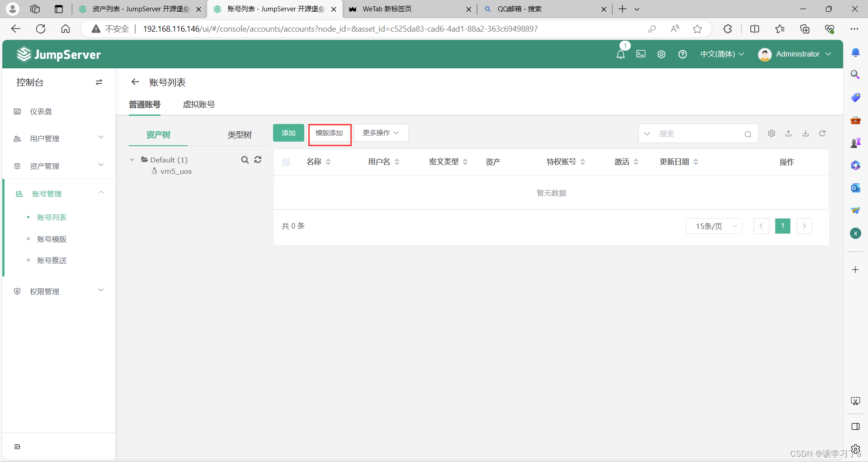This screenshot has height=462, width=868.
Task: Open 账号列表 in sidebar
Action: 52,217
